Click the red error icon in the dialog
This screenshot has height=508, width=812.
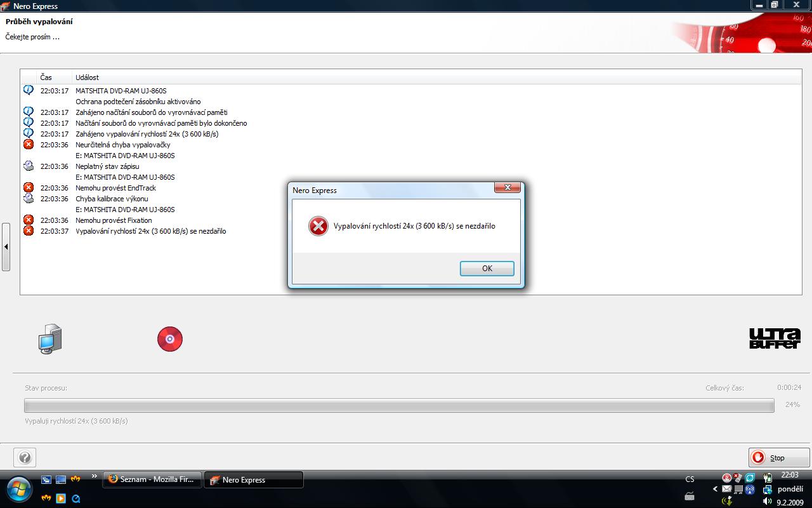click(x=318, y=226)
